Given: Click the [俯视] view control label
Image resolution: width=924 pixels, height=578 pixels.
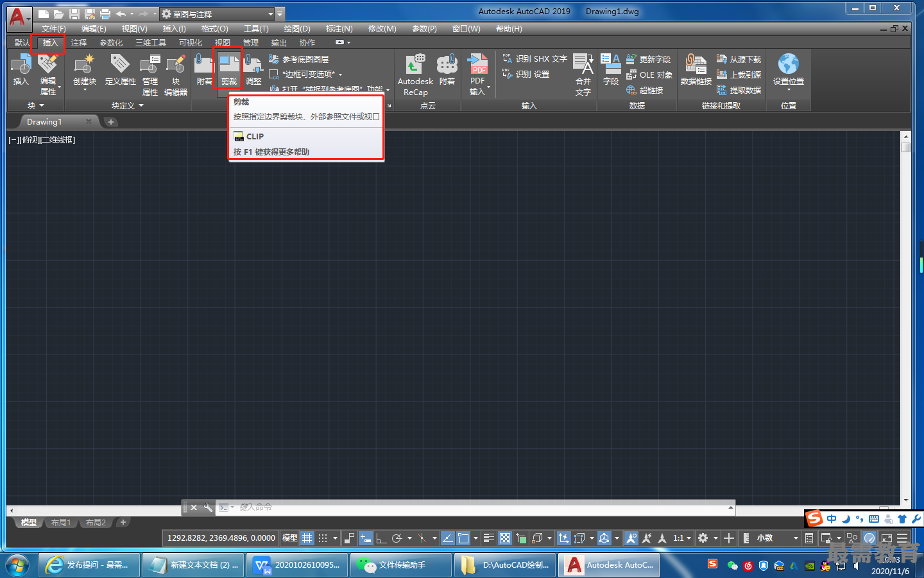Looking at the screenshot, I should (30, 140).
